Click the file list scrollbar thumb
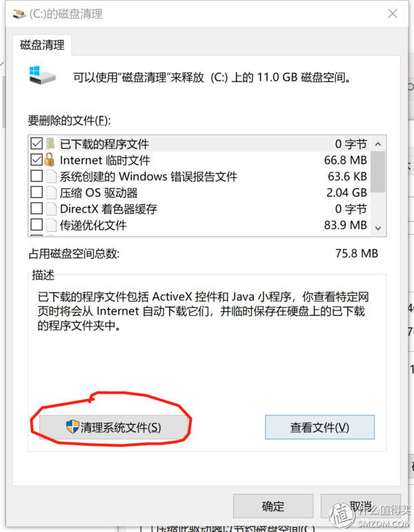 (x=378, y=172)
